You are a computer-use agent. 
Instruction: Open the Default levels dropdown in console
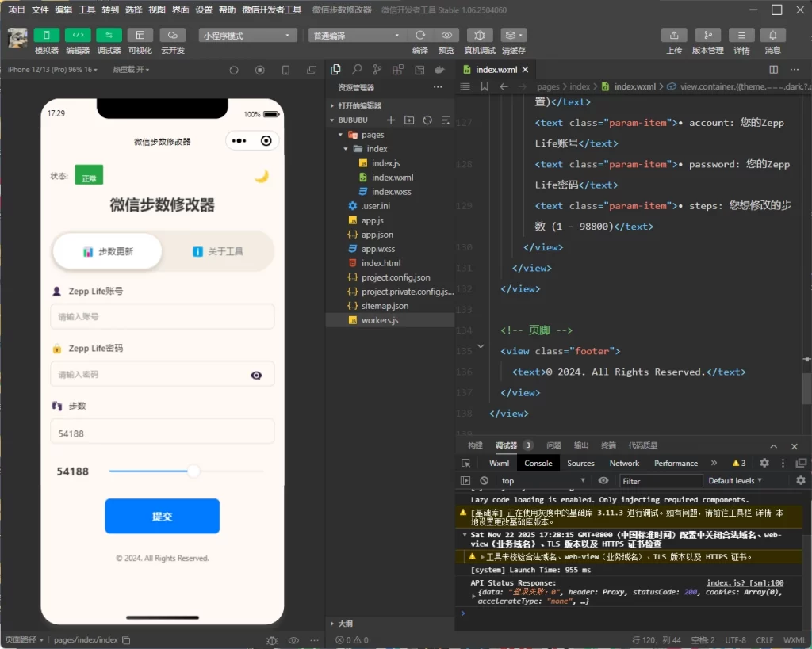coord(733,480)
